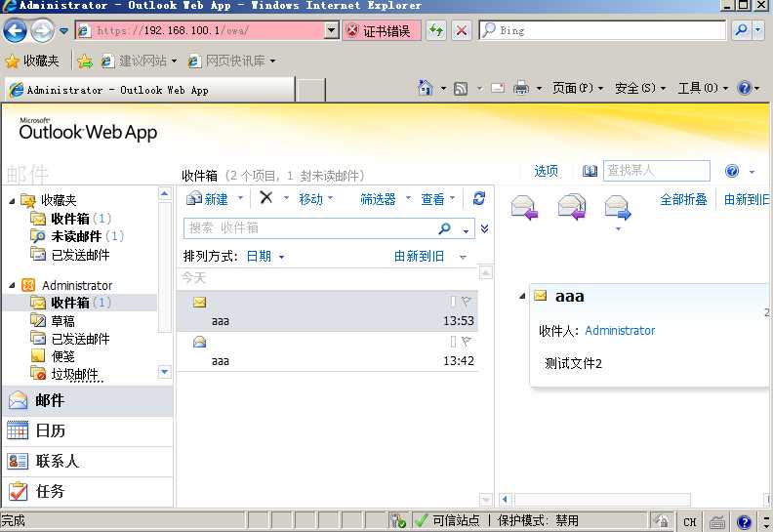Toggle the category box on 13:53 message
The image size is (773, 532).
[453, 302]
